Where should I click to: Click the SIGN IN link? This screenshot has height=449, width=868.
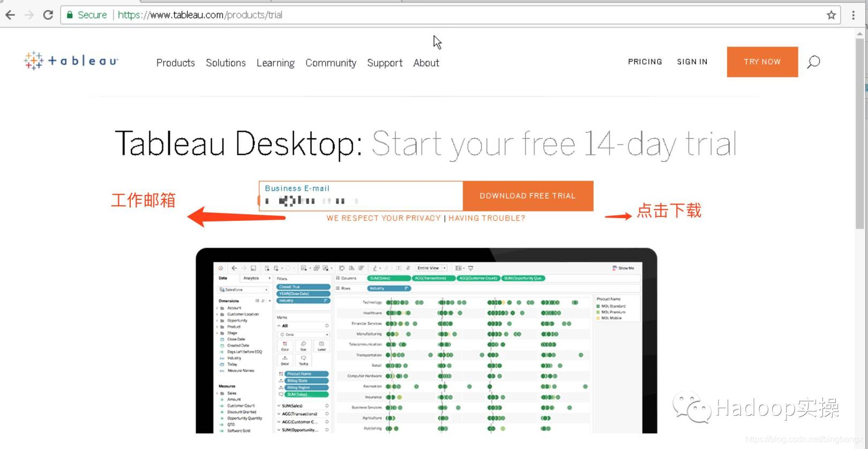(x=692, y=62)
